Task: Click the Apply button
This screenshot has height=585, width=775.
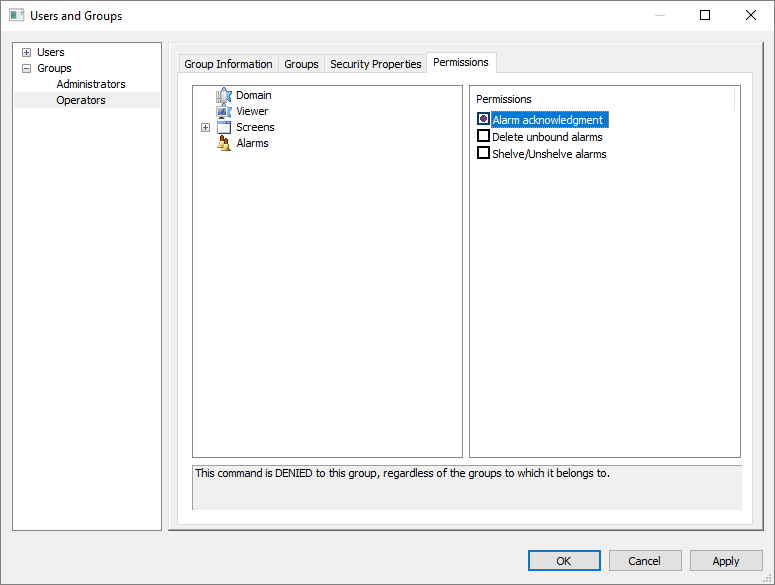Action: tap(726, 561)
